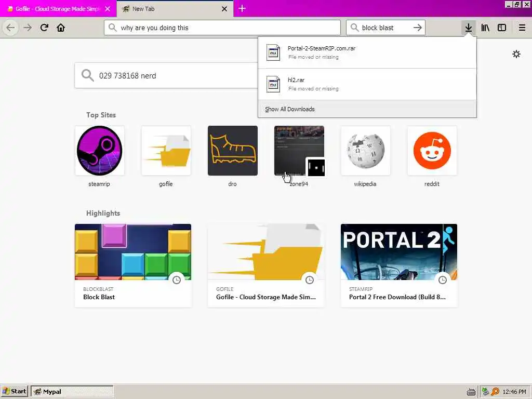The height and width of the screenshot is (399, 532).
Task: Click the Top Sites section heading
Action: [101, 115]
